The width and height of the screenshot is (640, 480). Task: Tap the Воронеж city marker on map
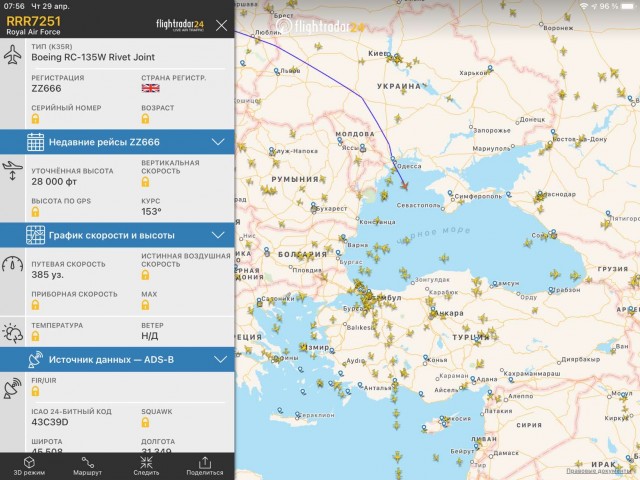pos(541,24)
